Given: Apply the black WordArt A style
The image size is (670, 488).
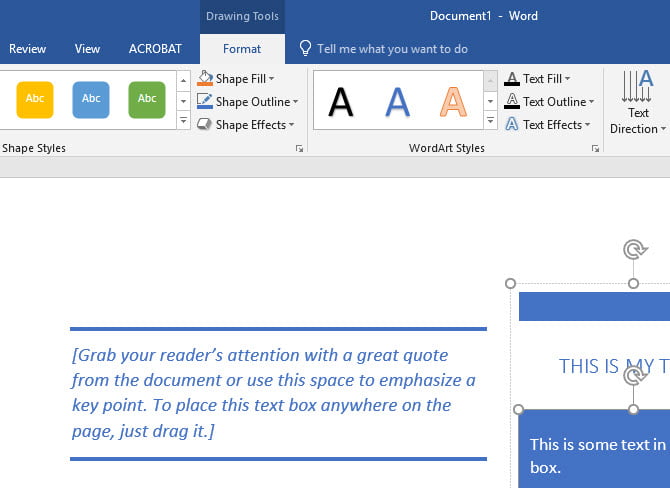Looking at the screenshot, I should pyautogui.click(x=341, y=102).
